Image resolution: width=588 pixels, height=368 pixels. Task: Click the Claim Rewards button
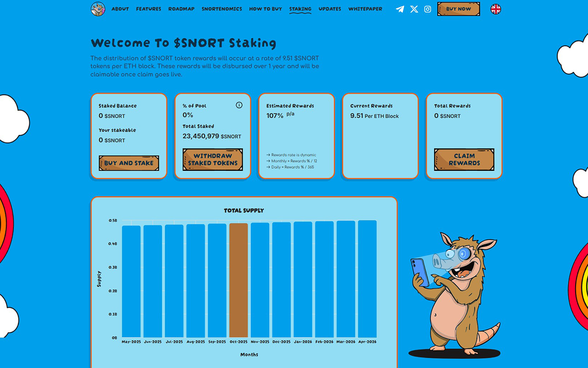(464, 159)
